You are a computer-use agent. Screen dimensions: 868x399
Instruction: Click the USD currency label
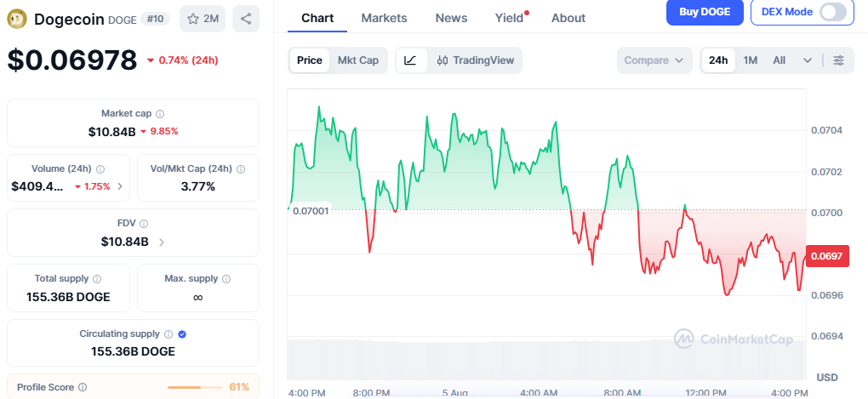827,378
